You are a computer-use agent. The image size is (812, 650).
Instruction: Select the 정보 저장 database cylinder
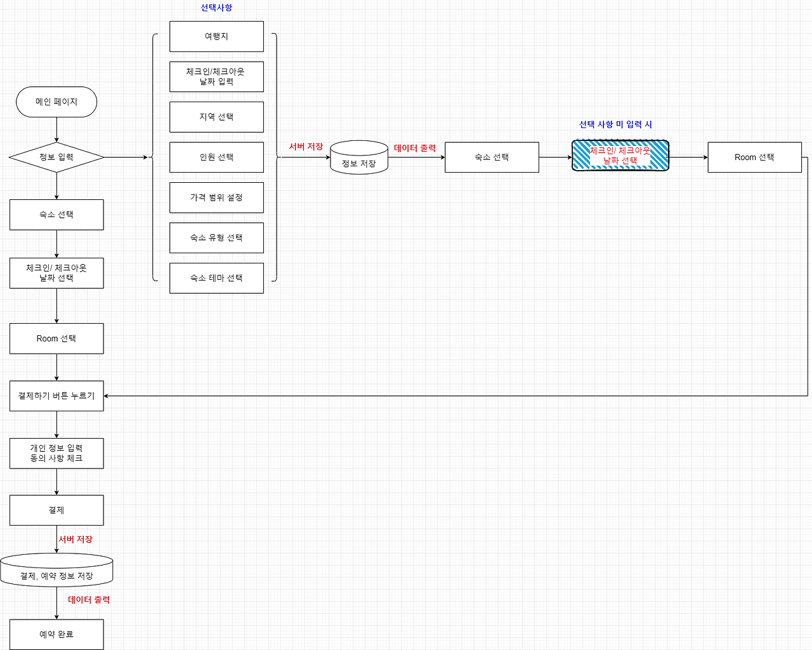359,157
